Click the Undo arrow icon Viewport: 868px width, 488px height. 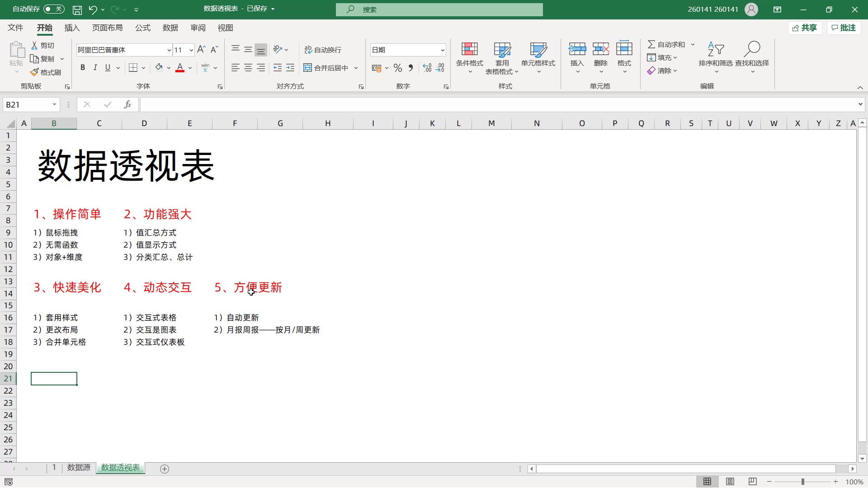tap(93, 9)
